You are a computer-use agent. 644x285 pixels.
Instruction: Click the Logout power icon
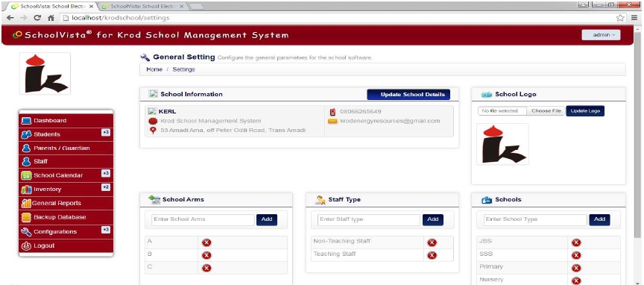tap(26, 246)
